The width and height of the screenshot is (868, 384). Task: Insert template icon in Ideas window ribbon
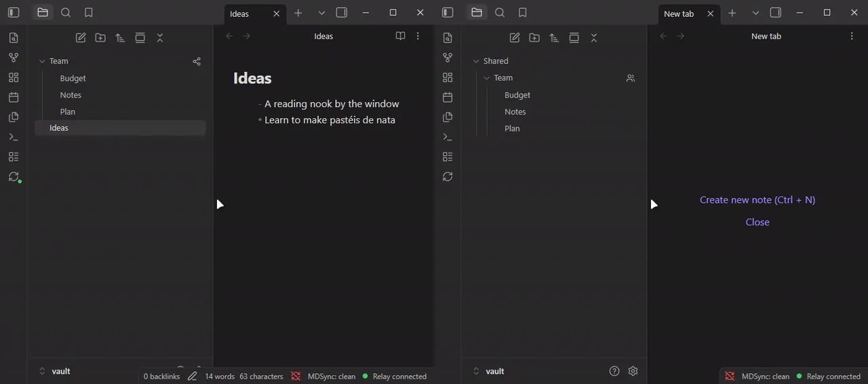tap(14, 117)
